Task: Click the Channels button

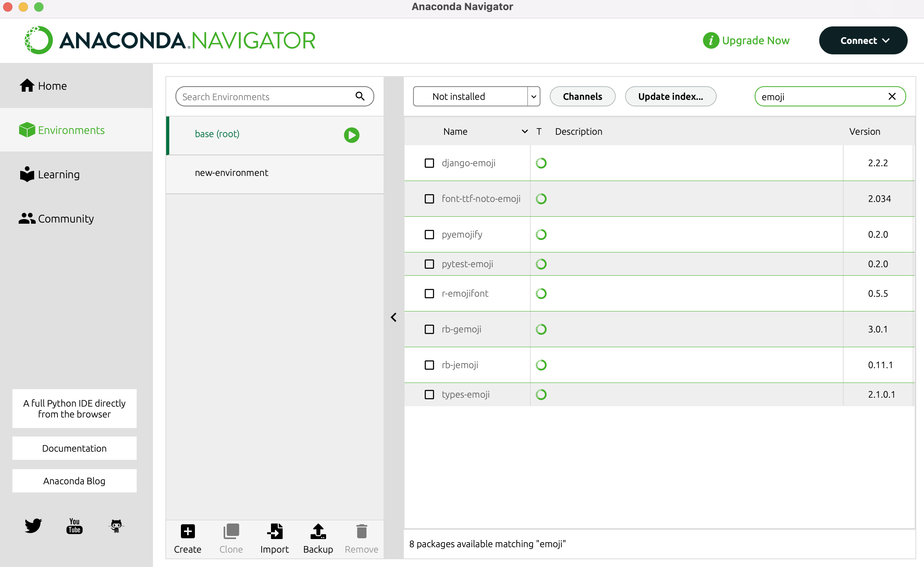Action: tap(582, 96)
